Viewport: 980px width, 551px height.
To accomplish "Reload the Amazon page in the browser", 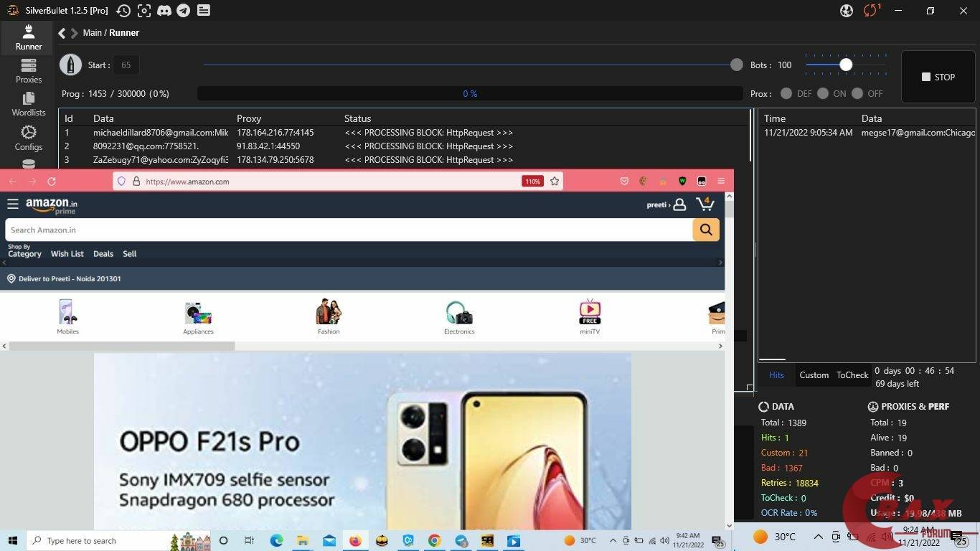I will [52, 182].
